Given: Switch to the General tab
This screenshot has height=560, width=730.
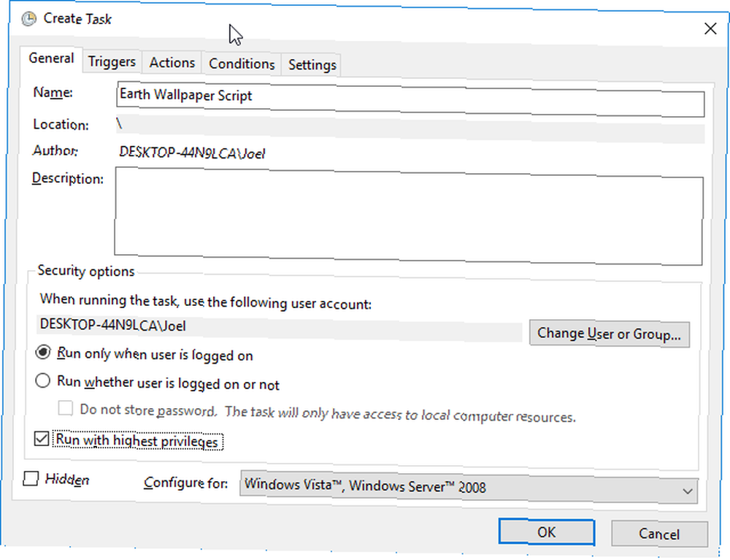Looking at the screenshot, I should click(x=51, y=58).
